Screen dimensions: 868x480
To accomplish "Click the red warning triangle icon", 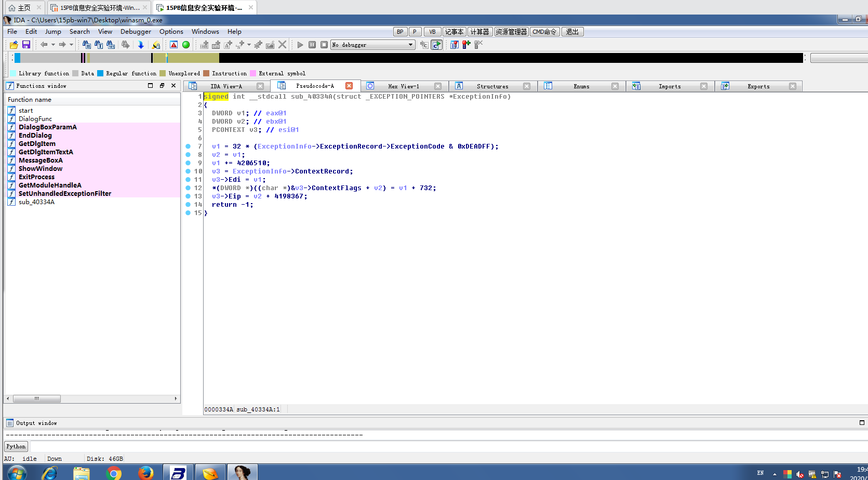I will tap(174, 45).
